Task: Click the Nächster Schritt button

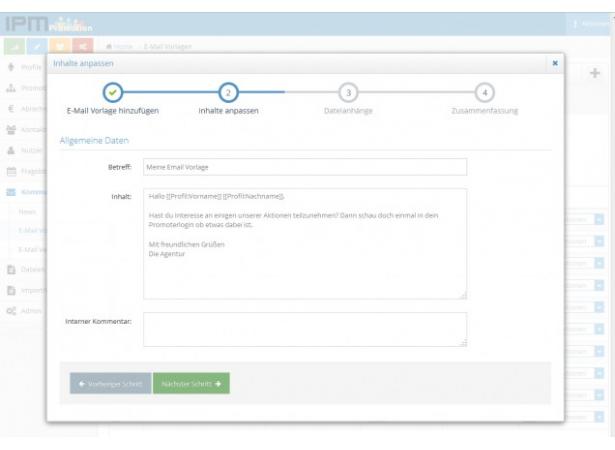Action: coord(190,385)
